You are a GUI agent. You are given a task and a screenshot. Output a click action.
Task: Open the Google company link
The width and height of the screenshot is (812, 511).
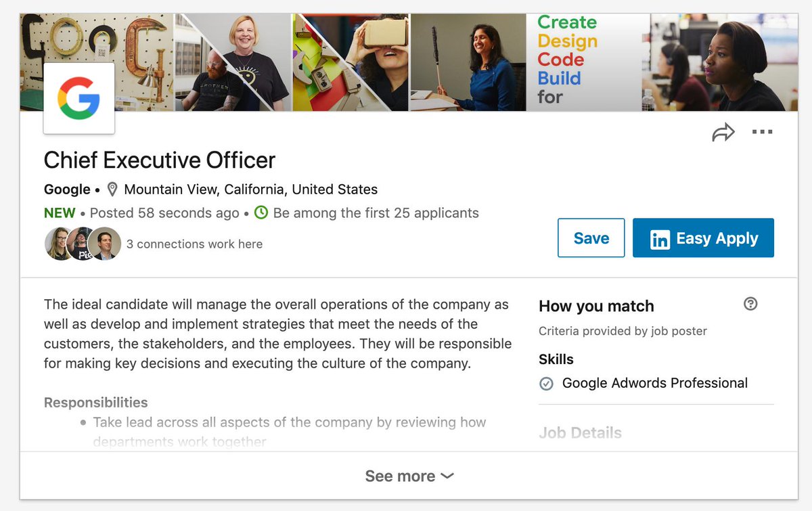pyautogui.click(x=67, y=190)
